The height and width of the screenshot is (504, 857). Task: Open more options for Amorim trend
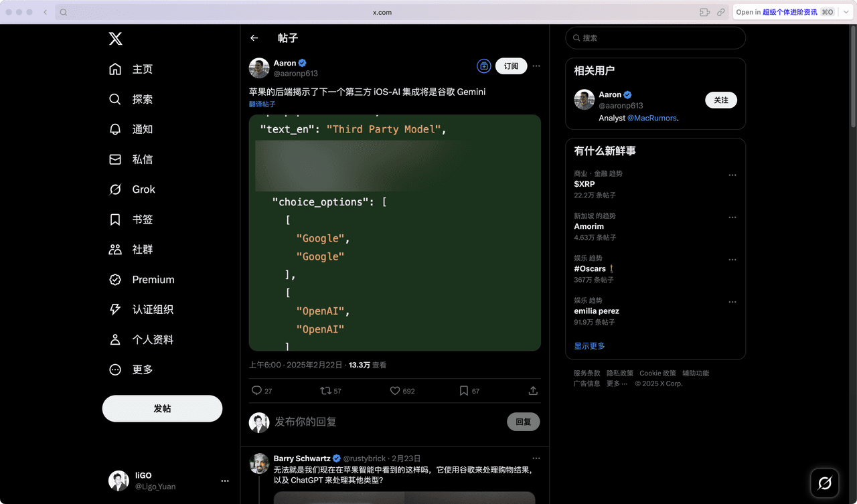click(732, 218)
